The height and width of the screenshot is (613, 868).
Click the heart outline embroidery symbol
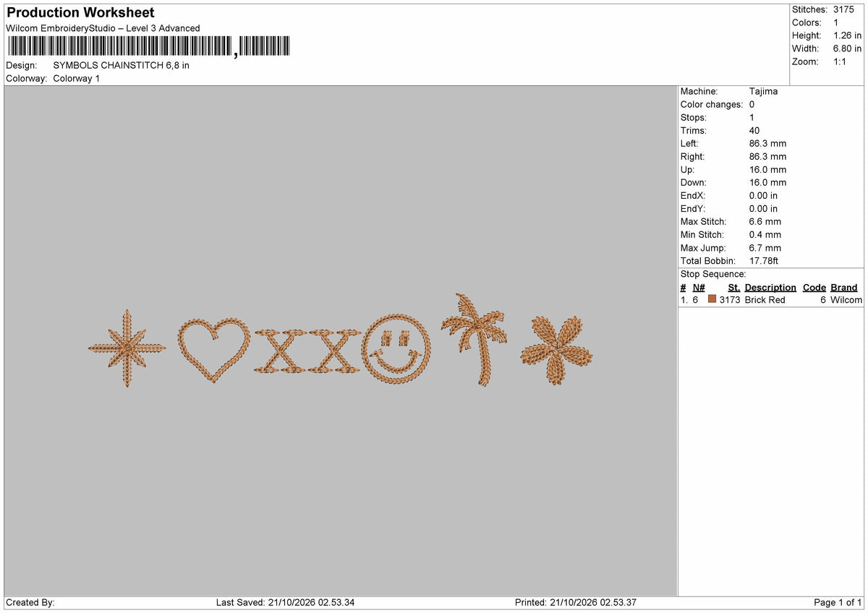click(214, 351)
